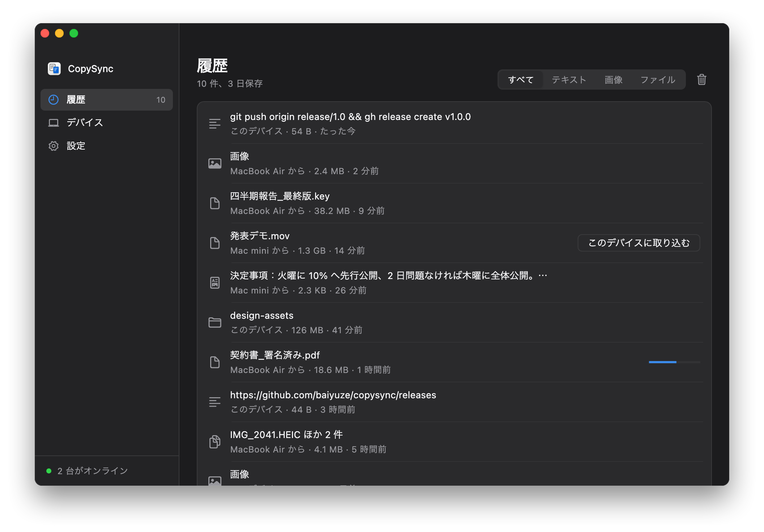Click the design-assets folder name

pyautogui.click(x=262, y=316)
